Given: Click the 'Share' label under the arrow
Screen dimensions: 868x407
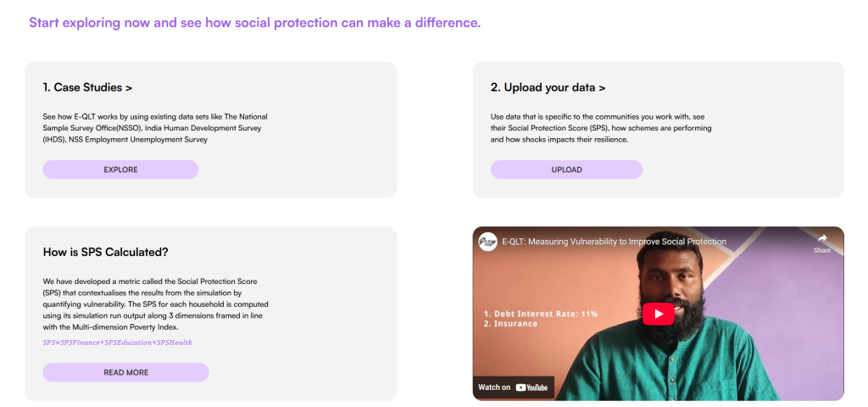Looking at the screenshot, I should tap(822, 251).
